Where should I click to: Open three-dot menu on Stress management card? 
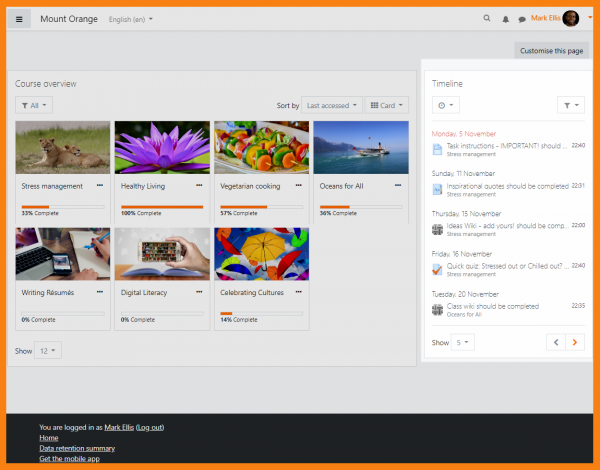(x=100, y=186)
